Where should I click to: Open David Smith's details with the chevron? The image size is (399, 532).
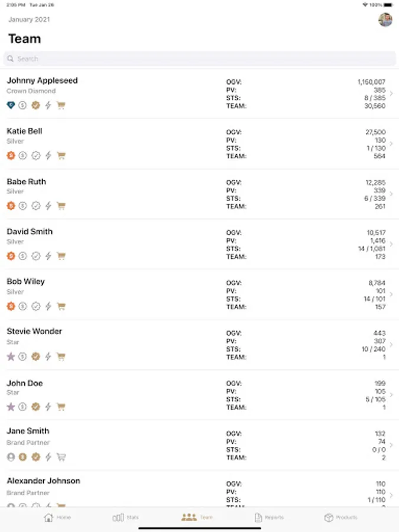pyautogui.click(x=391, y=244)
